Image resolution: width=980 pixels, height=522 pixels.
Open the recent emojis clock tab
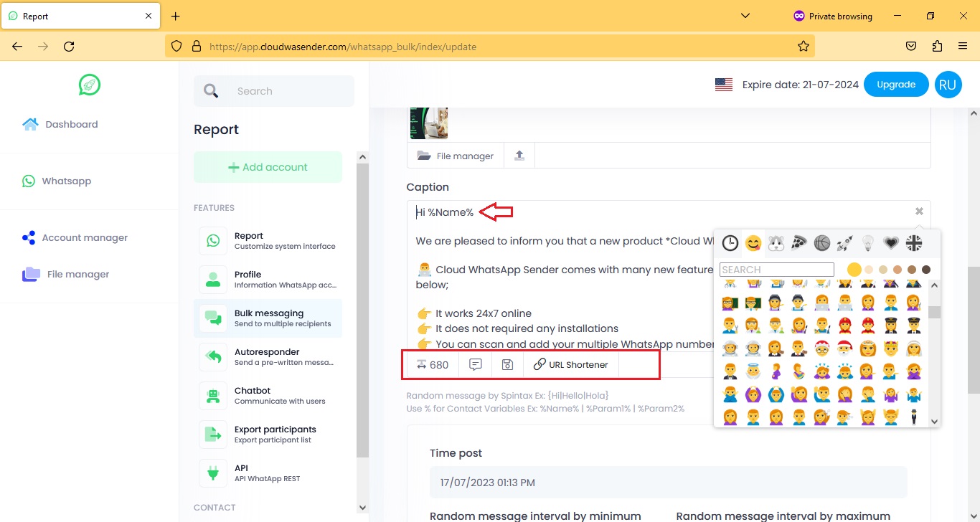pos(730,243)
